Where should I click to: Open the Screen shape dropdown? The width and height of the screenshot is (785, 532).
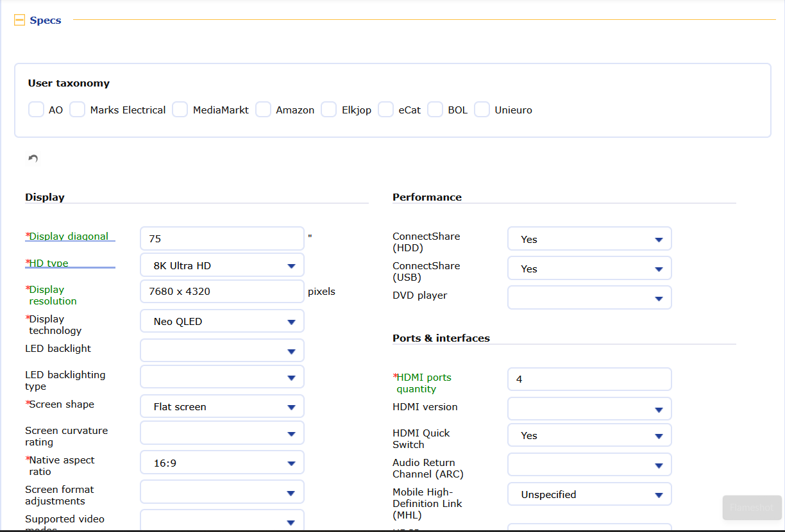coord(222,406)
